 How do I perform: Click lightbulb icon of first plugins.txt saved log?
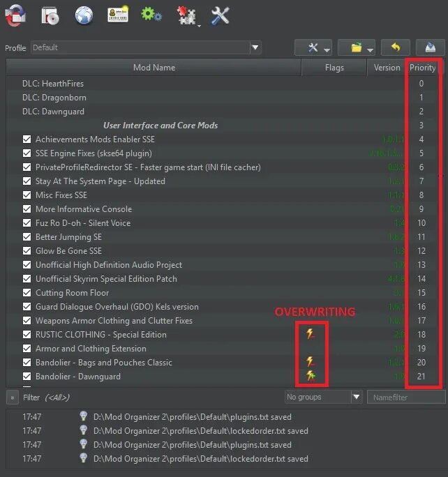(84, 416)
